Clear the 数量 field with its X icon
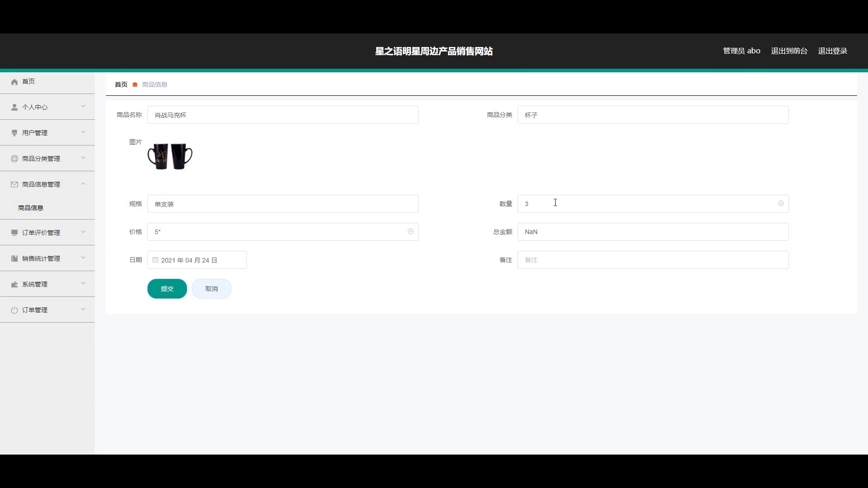868x488 pixels. [x=781, y=203]
